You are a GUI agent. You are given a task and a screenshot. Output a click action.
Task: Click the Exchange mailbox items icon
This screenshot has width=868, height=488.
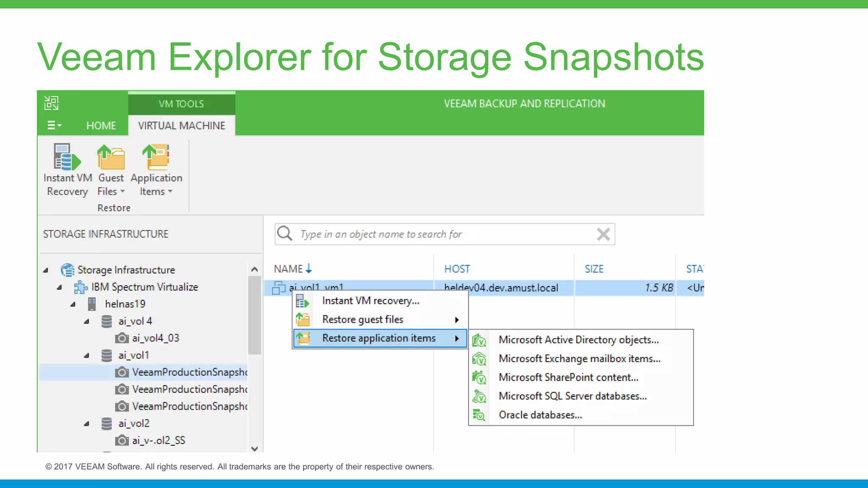(479, 359)
